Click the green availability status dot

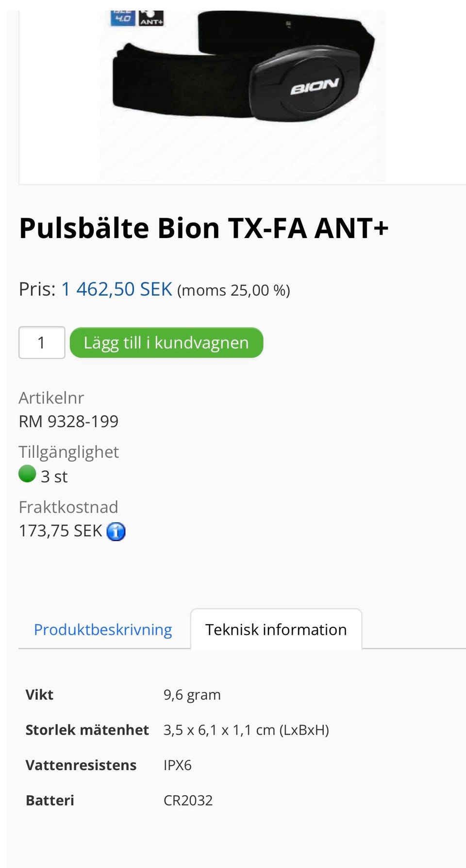[x=27, y=474]
